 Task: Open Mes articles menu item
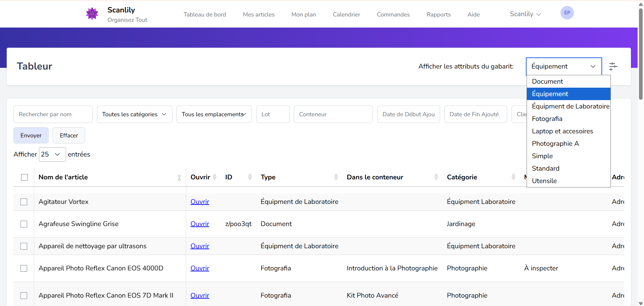(259, 14)
